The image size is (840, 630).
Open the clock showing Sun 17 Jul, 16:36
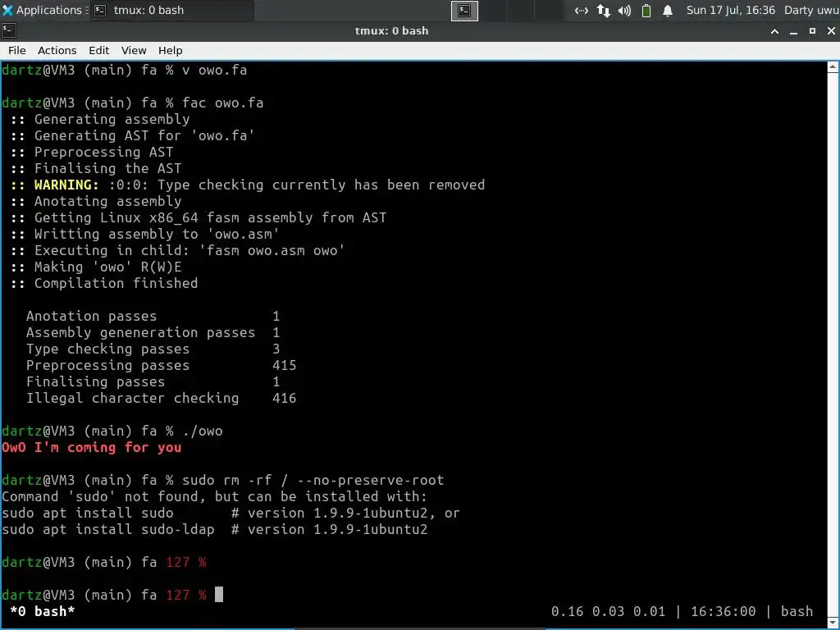click(x=731, y=10)
